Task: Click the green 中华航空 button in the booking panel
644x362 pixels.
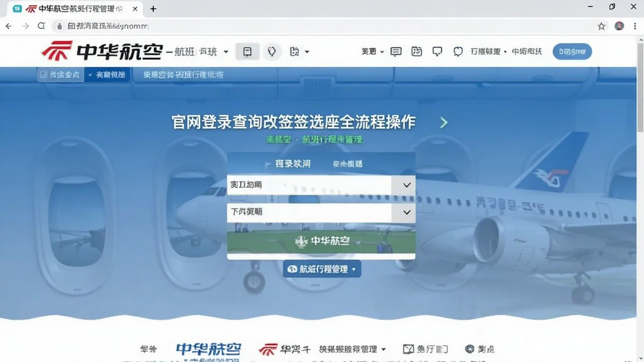Action: (321, 241)
